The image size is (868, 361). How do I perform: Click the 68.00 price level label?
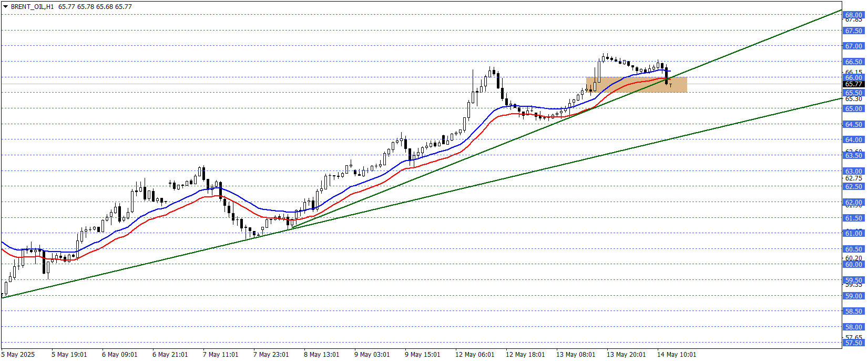tap(853, 15)
